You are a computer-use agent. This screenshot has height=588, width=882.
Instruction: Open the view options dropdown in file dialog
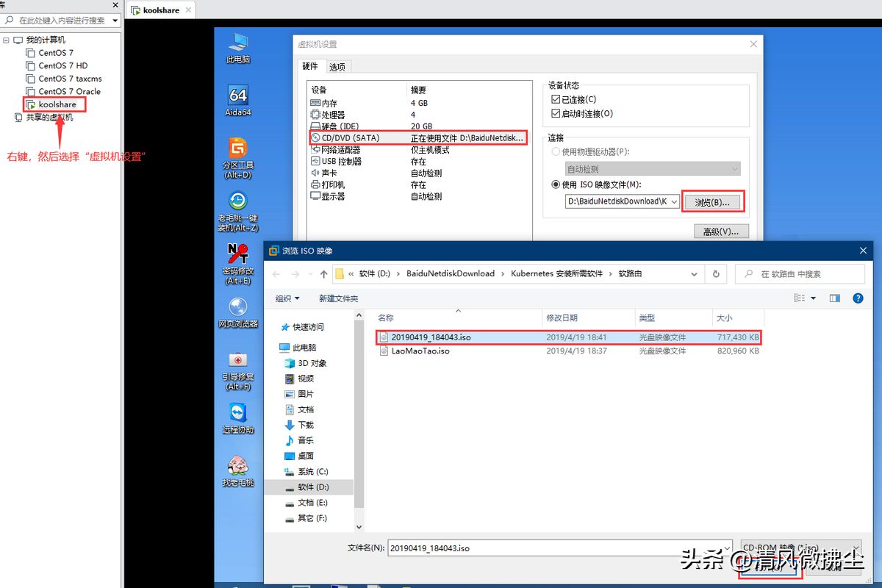point(814,298)
